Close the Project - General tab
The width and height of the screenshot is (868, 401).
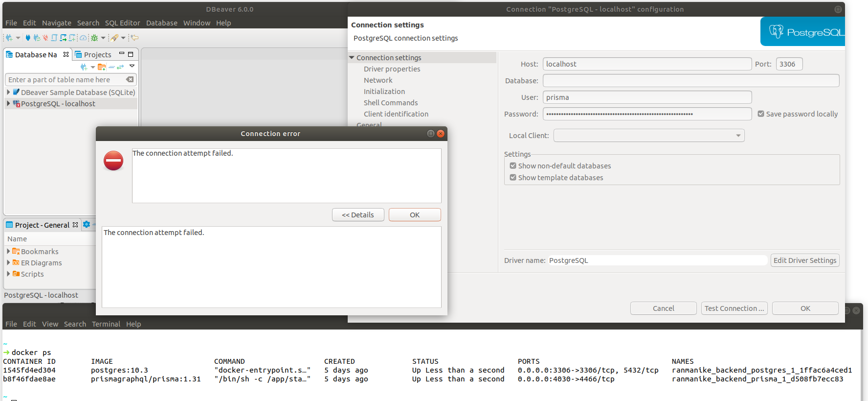coord(75,225)
